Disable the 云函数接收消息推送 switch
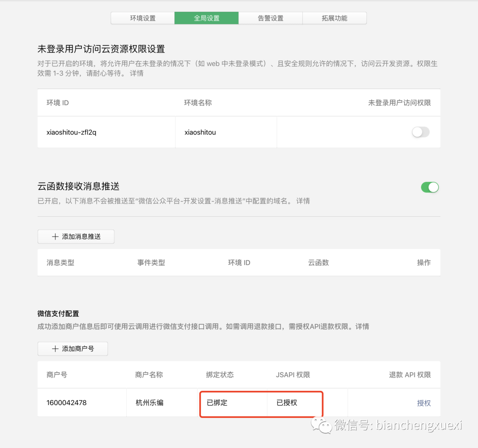This screenshot has width=478, height=448. pos(429,188)
